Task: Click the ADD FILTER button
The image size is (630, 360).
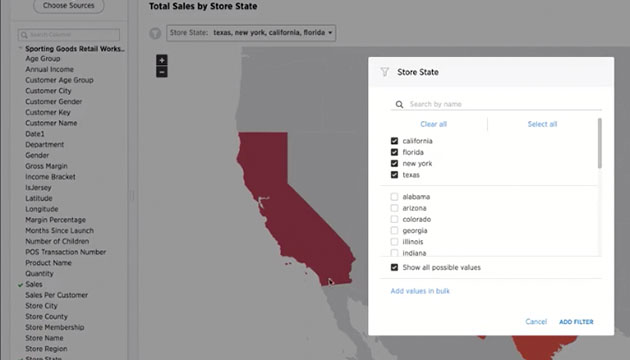Action: point(576,322)
